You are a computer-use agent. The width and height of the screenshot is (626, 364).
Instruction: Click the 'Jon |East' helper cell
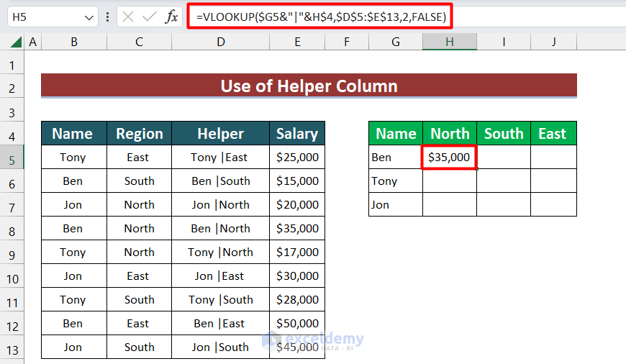pos(220,276)
